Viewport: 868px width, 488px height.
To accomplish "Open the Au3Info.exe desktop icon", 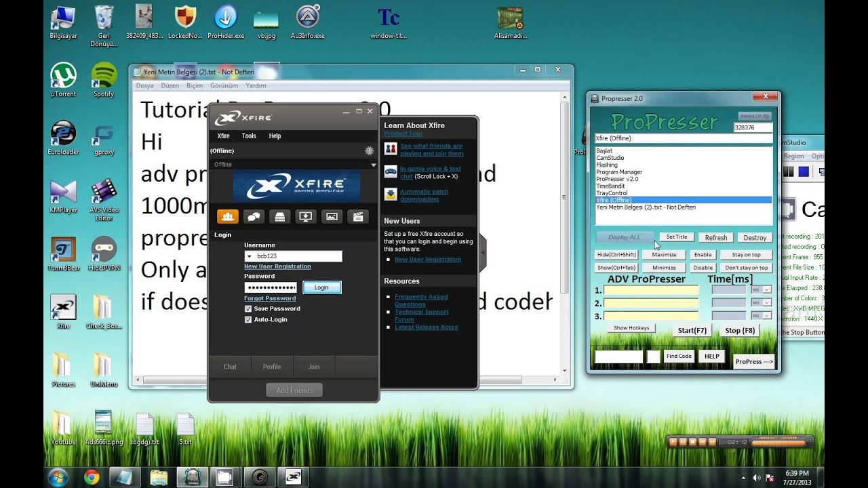I will coord(307,22).
